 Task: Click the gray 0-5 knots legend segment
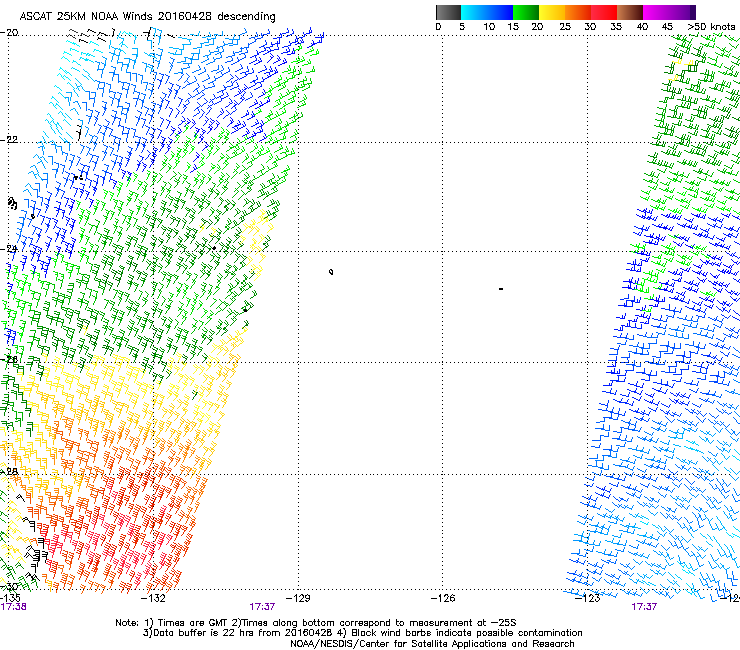(x=448, y=12)
